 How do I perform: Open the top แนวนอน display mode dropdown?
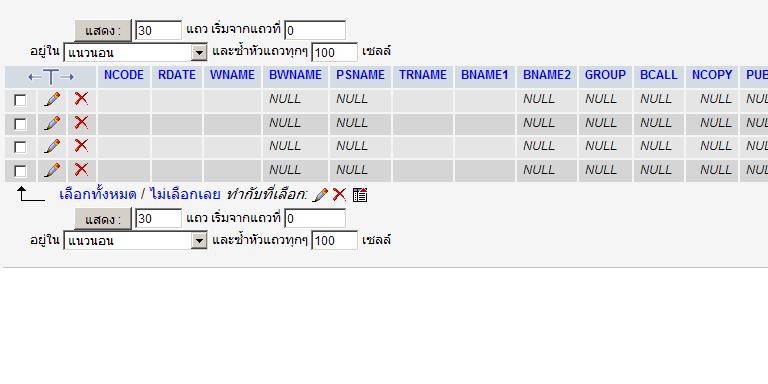[x=135, y=52]
